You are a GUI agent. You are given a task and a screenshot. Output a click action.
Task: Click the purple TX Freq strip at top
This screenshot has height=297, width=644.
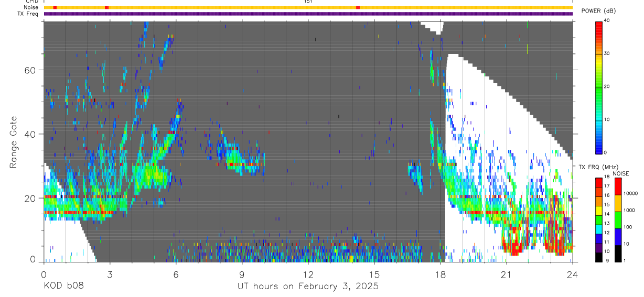coord(308,14)
